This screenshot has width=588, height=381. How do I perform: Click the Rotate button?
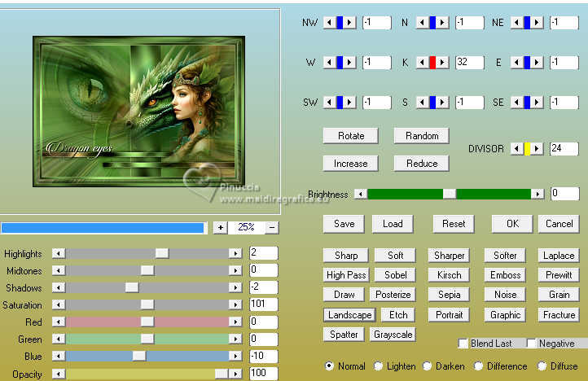pyautogui.click(x=351, y=136)
